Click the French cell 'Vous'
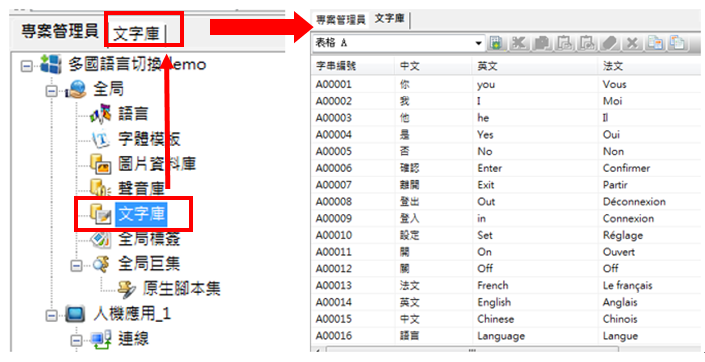Viewport: 705px width, 362px height. tap(615, 85)
